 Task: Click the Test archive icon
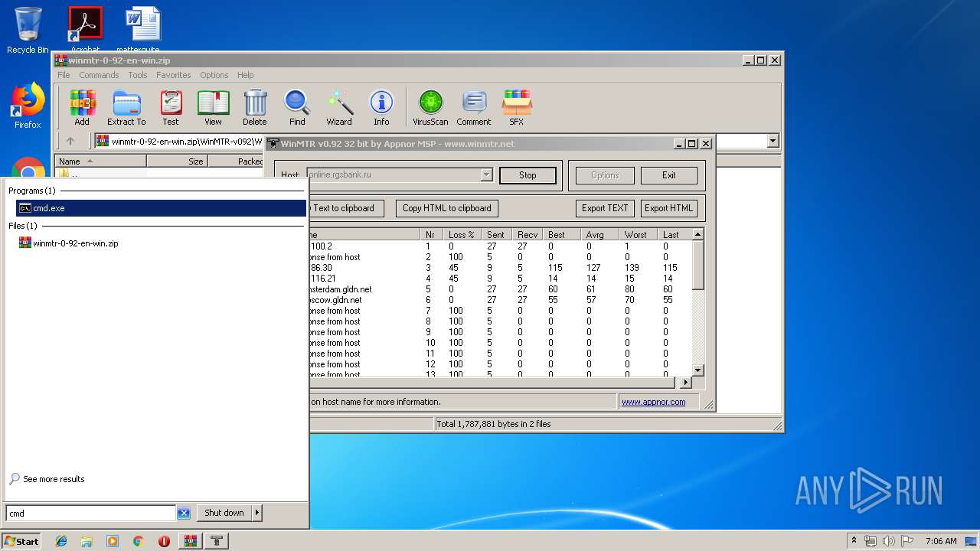[x=171, y=108]
